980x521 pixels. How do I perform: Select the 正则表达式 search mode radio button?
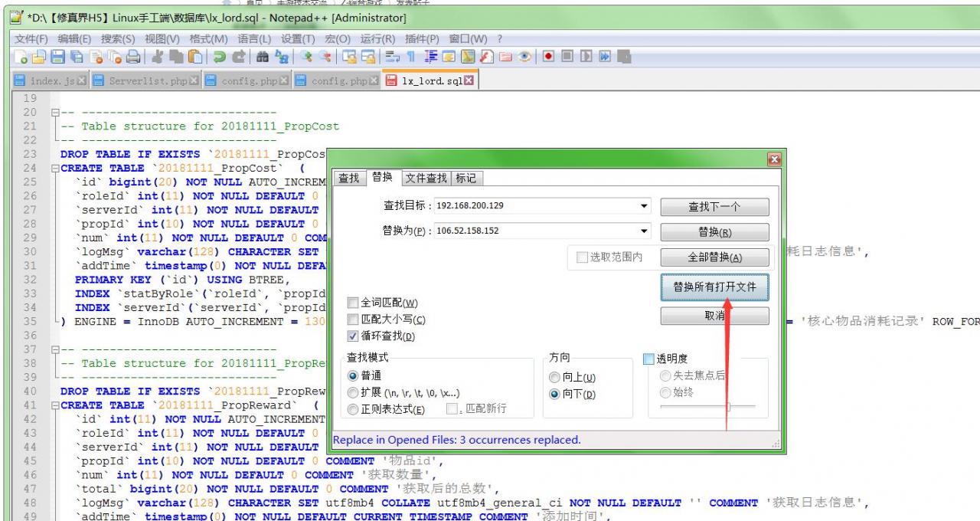(353, 409)
